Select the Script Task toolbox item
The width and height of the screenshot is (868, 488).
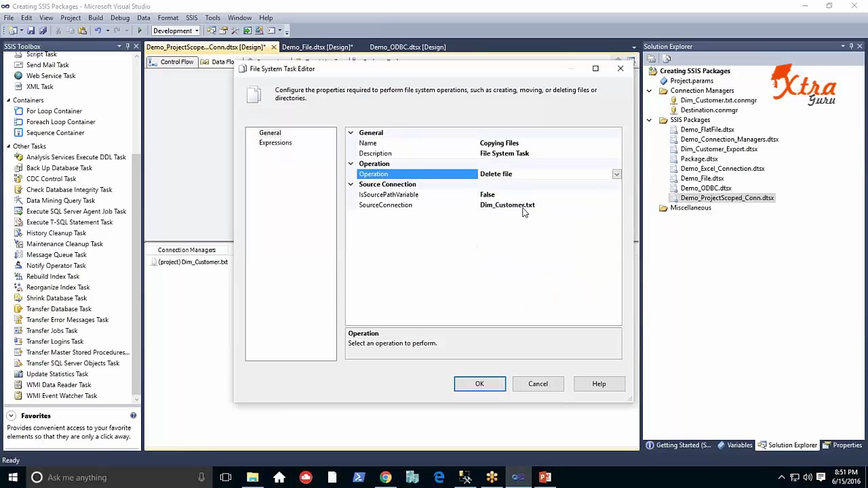pyautogui.click(x=41, y=54)
